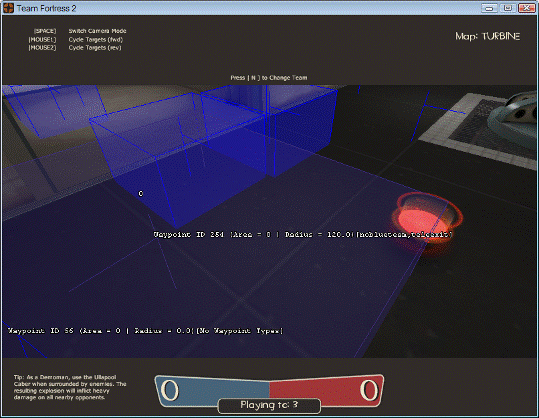
Task: Click the Demoman gameplay tip text
Action: click(70, 387)
